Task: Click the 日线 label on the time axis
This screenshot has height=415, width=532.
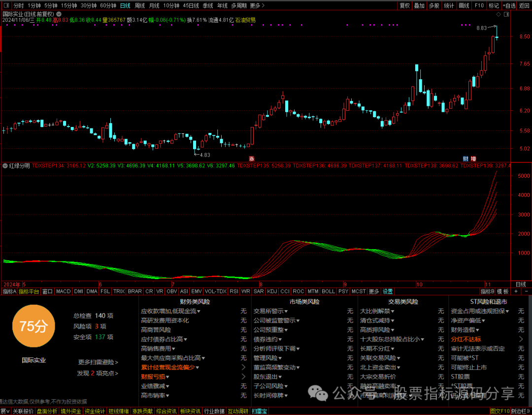Action: (x=521, y=285)
